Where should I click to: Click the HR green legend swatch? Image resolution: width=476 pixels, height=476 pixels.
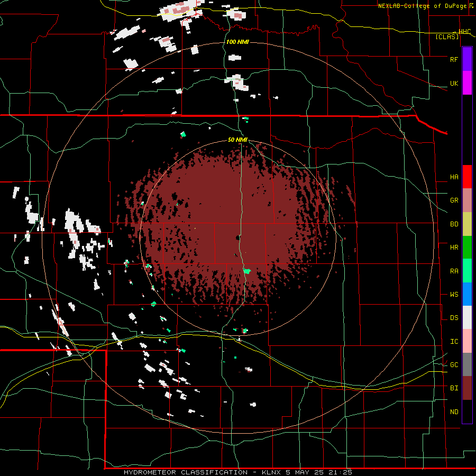(467, 248)
